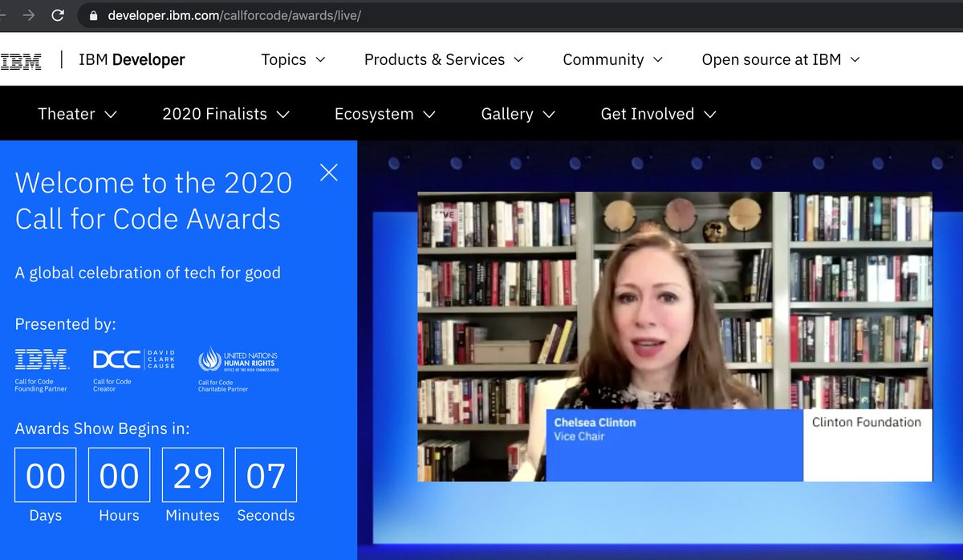Click the Hours countdown box

pos(119,476)
